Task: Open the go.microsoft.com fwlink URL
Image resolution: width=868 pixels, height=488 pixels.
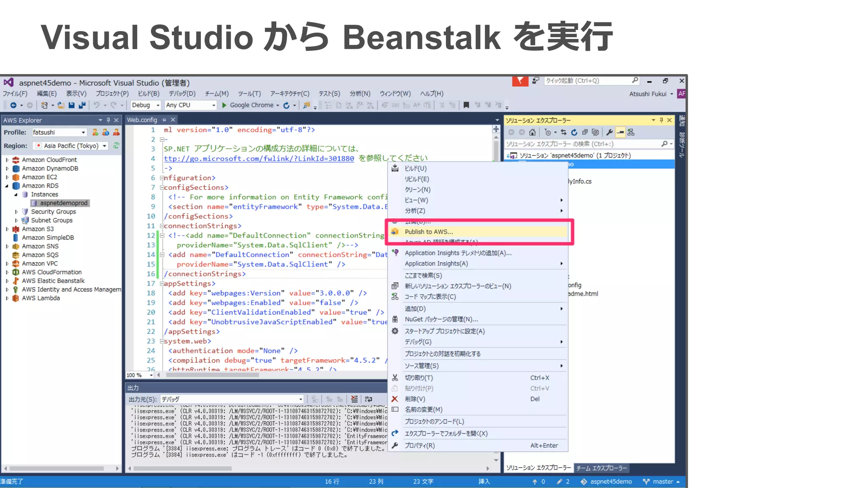Action: 259,158
